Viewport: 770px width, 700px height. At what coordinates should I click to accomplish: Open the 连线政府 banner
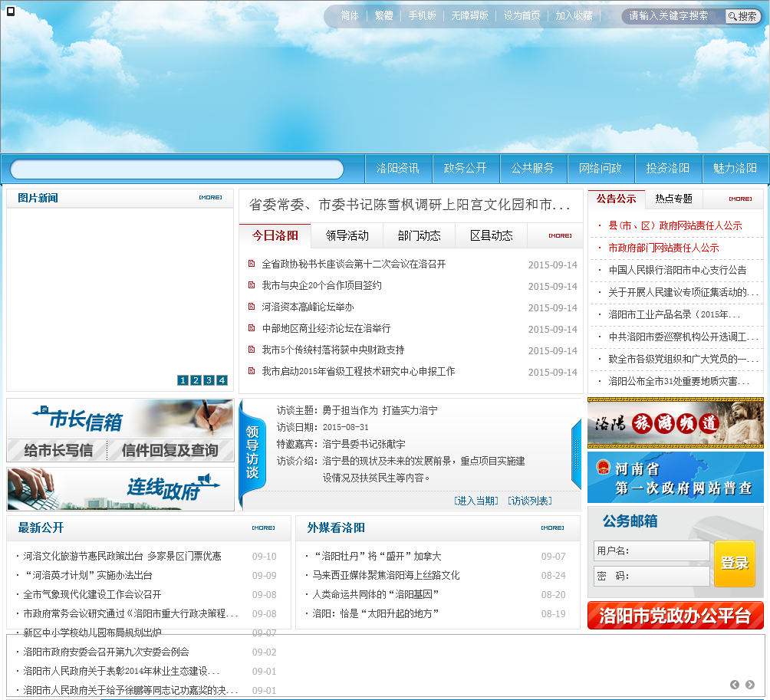click(120, 489)
